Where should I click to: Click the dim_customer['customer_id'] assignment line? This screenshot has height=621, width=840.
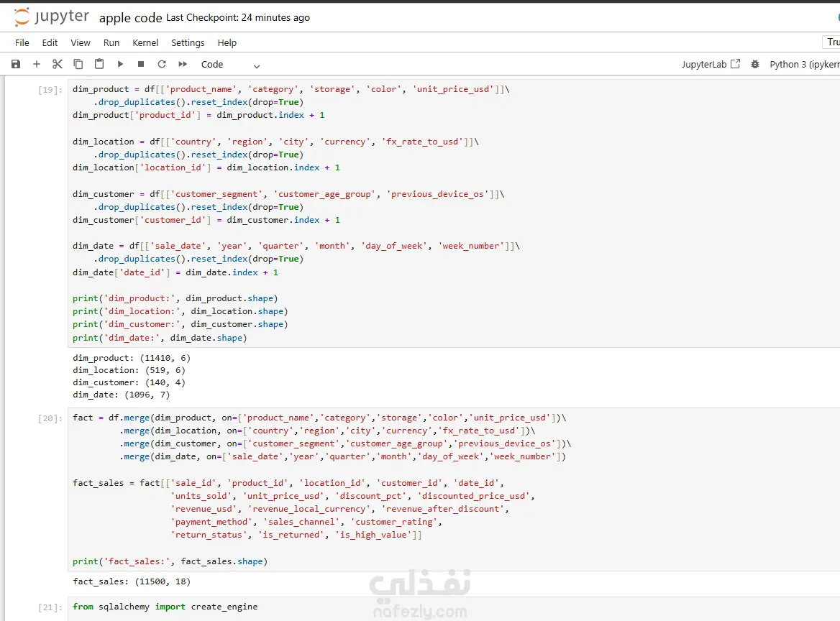(206, 220)
